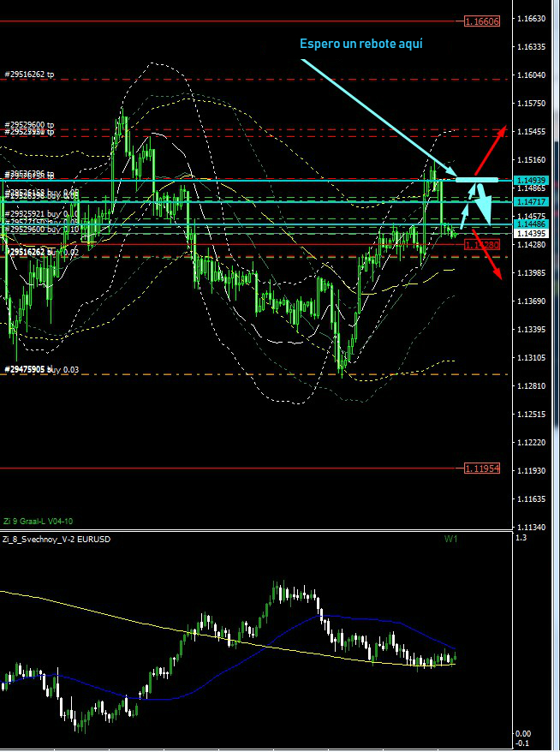Click the white rebound zone bar
Viewport: 560px width, 752px height.
pos(477,180)
